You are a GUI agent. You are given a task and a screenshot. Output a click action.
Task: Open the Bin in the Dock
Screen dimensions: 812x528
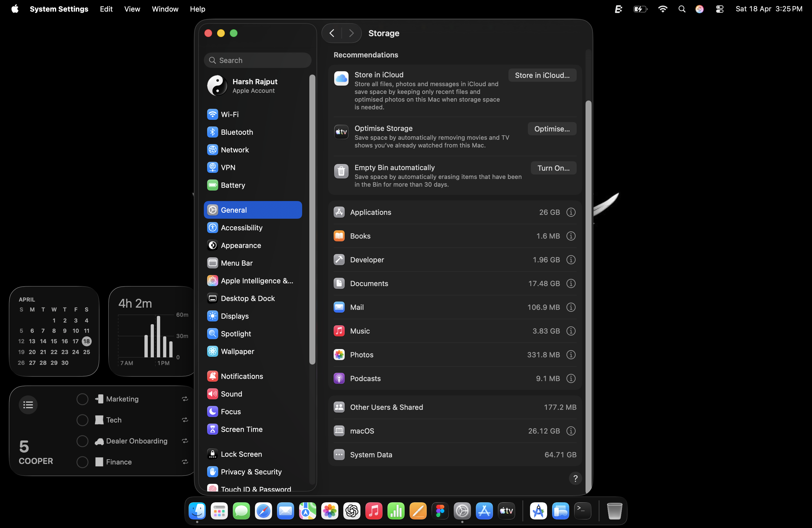(x=615, y=511)
